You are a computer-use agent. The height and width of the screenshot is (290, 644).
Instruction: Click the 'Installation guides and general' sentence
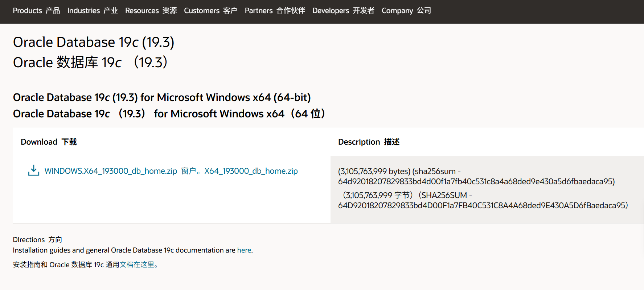133,250
